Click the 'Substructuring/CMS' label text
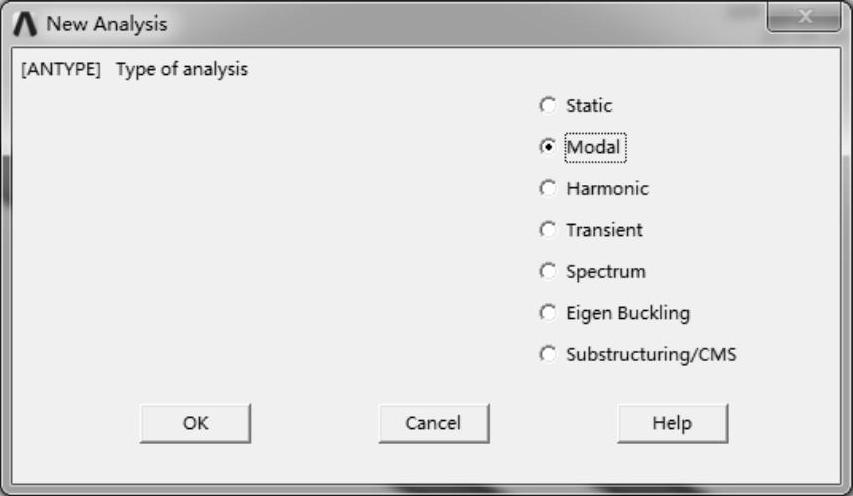This screenshot has height=496, width=853. pos(651,354)
